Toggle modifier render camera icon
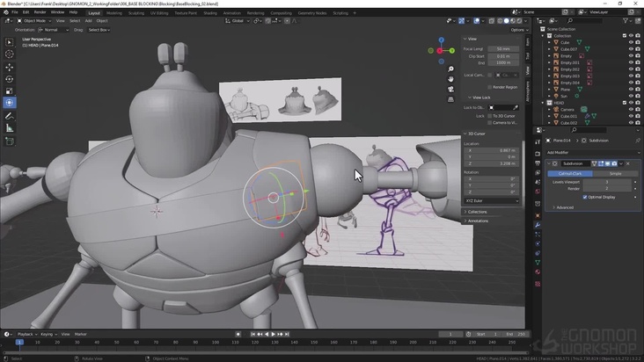The image size is (644, 362). pos(614,163)
